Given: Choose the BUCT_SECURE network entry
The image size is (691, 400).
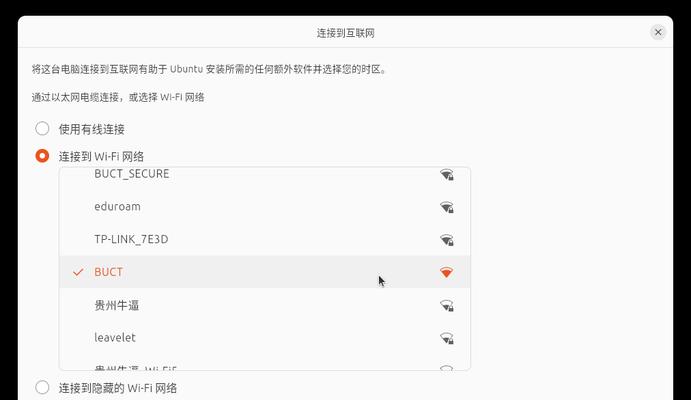Looking at the screenshot, I should 265,174.
